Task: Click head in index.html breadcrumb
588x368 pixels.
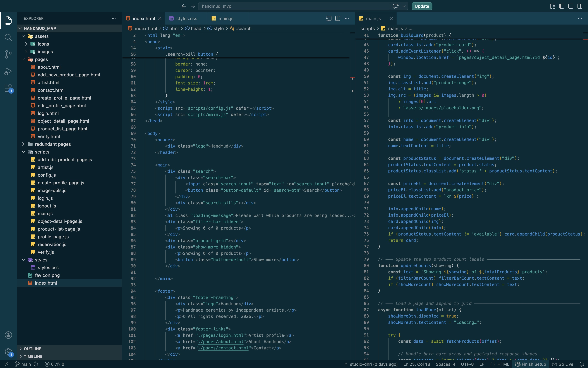Action: coord(196,28)
